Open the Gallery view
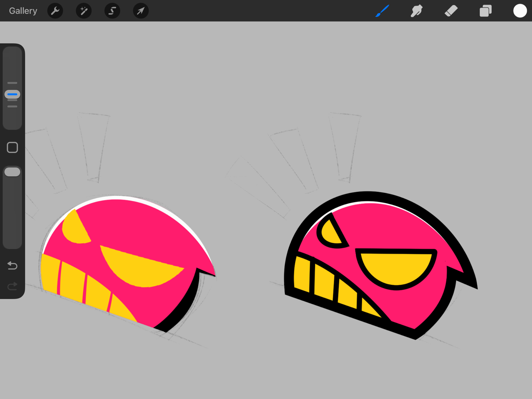 tap(23, 11)
